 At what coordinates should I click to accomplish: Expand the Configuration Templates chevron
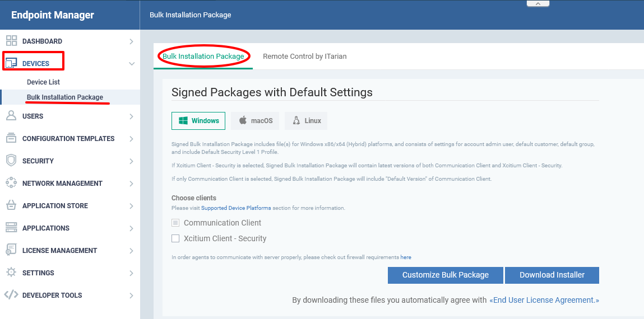(131, 139)
